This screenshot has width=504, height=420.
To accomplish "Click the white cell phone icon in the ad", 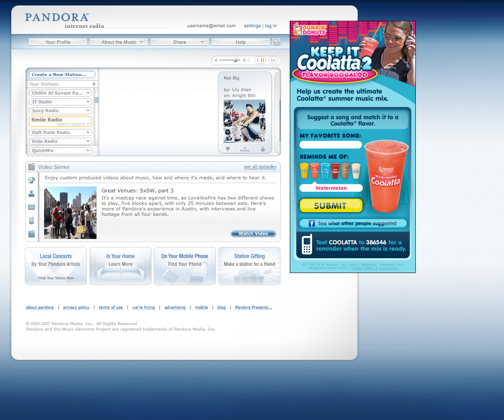I will click(307, 244).
